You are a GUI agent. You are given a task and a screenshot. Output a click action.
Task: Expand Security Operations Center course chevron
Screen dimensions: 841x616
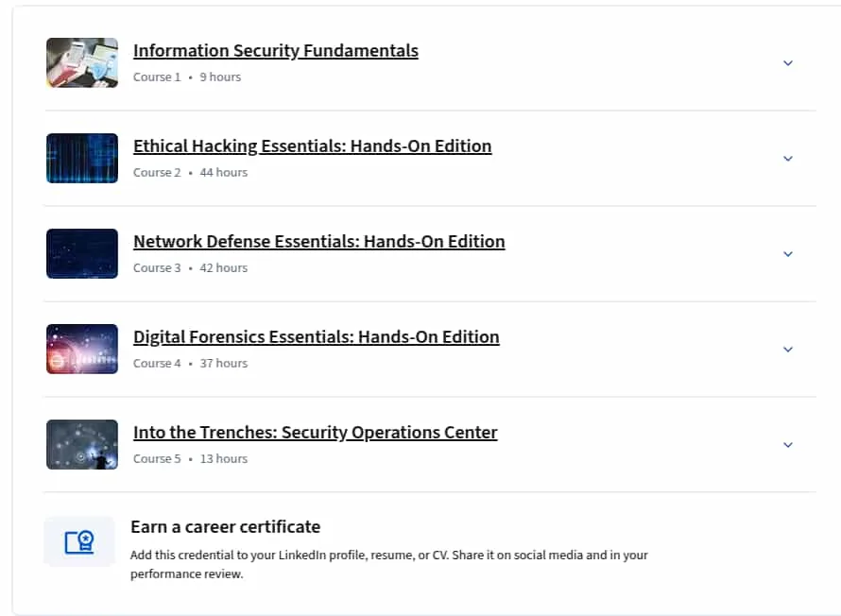point(788,445)
